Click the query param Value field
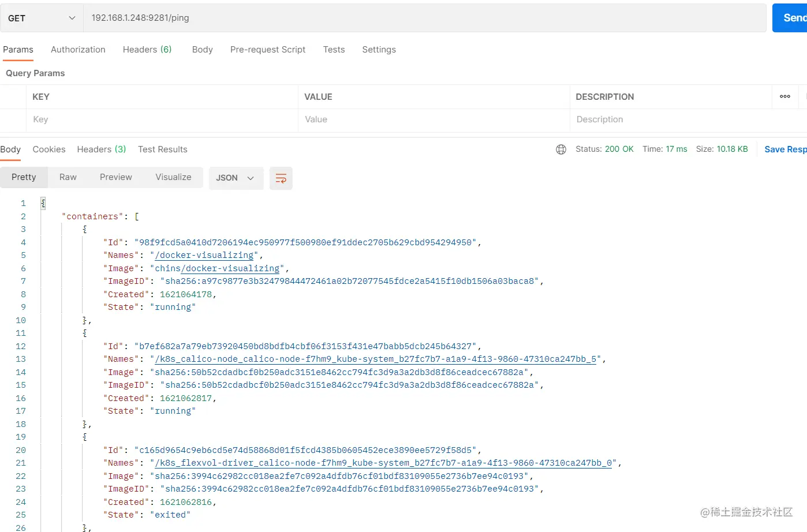The image size is (807, 532). [434, 119]
